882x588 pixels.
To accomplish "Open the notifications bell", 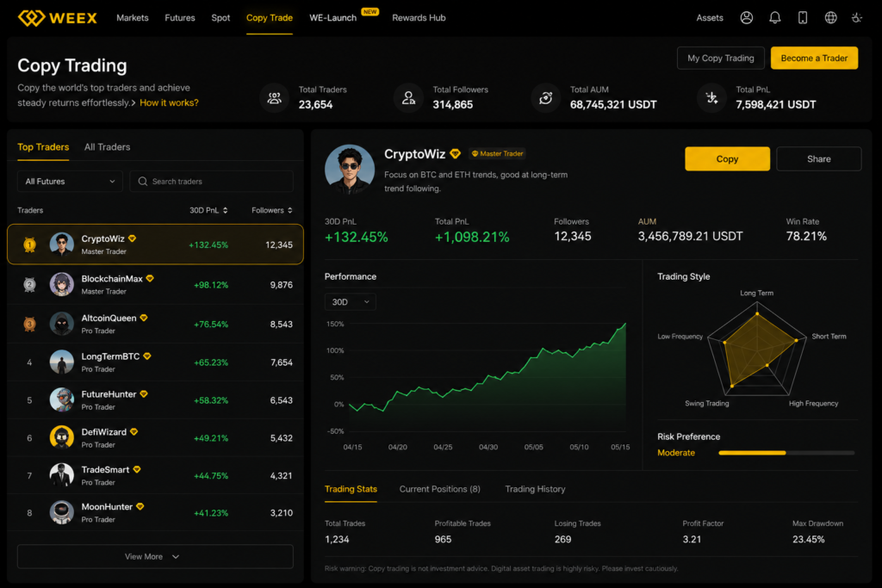I will (774, 18).
